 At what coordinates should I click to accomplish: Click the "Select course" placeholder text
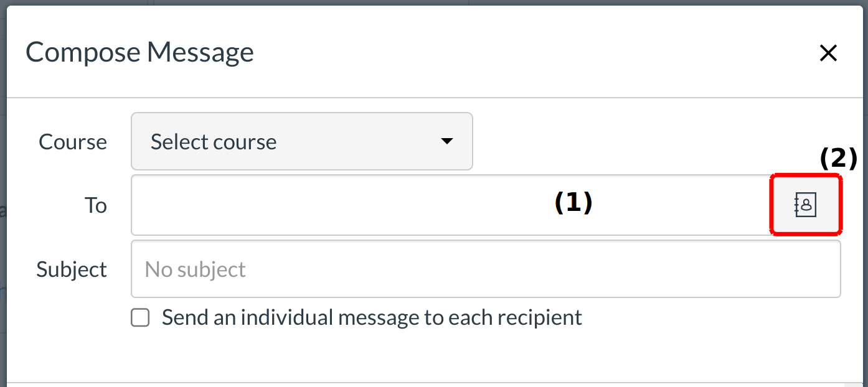pos(214,142)
